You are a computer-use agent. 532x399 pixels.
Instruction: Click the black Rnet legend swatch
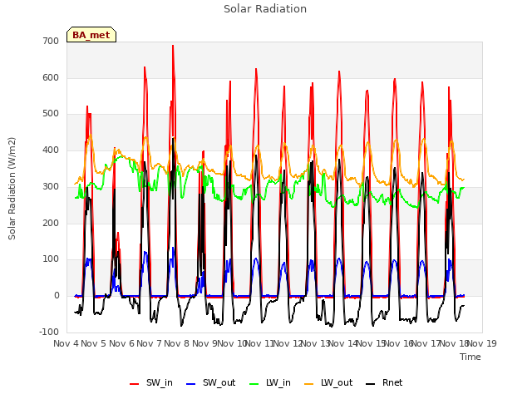[x=371, y=384]
